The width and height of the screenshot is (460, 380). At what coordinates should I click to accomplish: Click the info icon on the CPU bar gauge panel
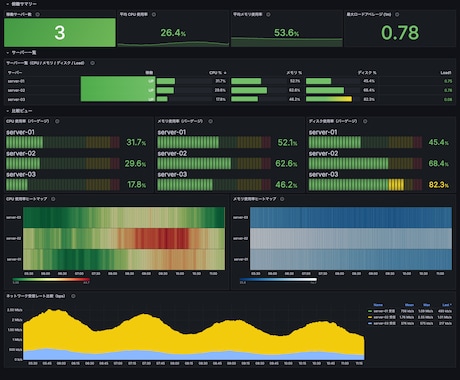click(x=57, y=121)
